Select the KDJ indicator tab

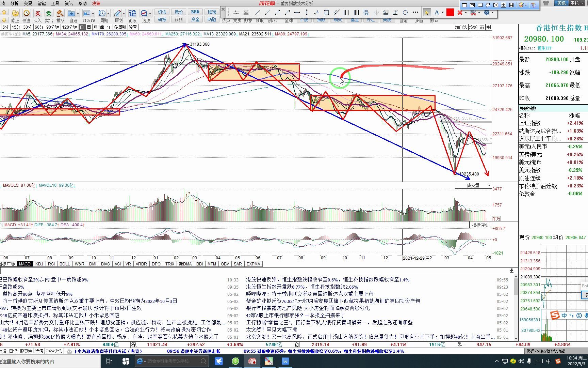[39, 264]
